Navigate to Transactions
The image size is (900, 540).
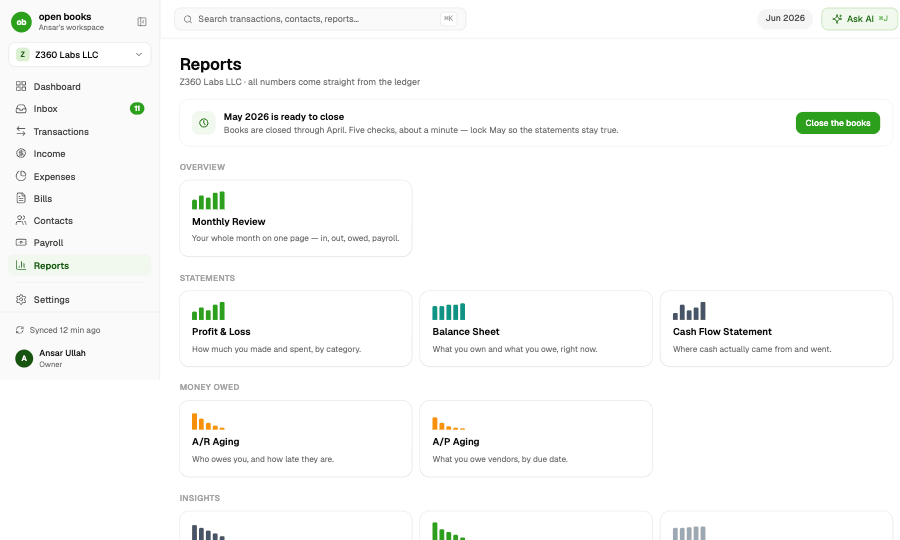[80, 131]
